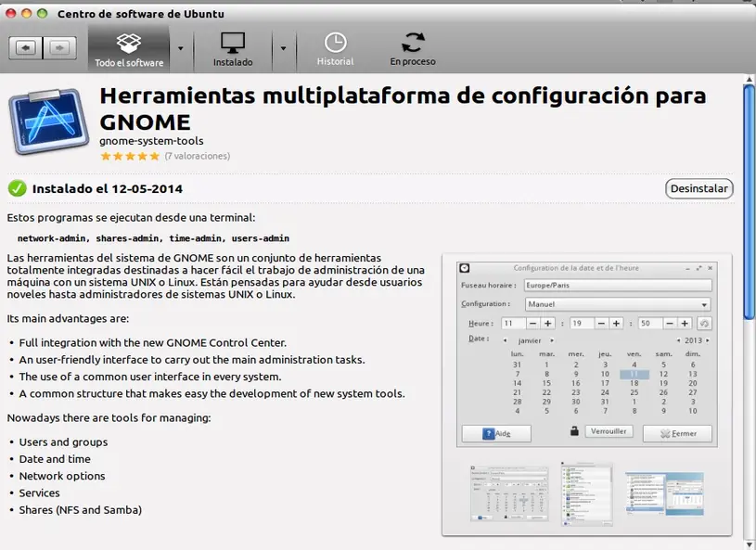Click the 'Users and groups' bullet

tap(63, 442)
